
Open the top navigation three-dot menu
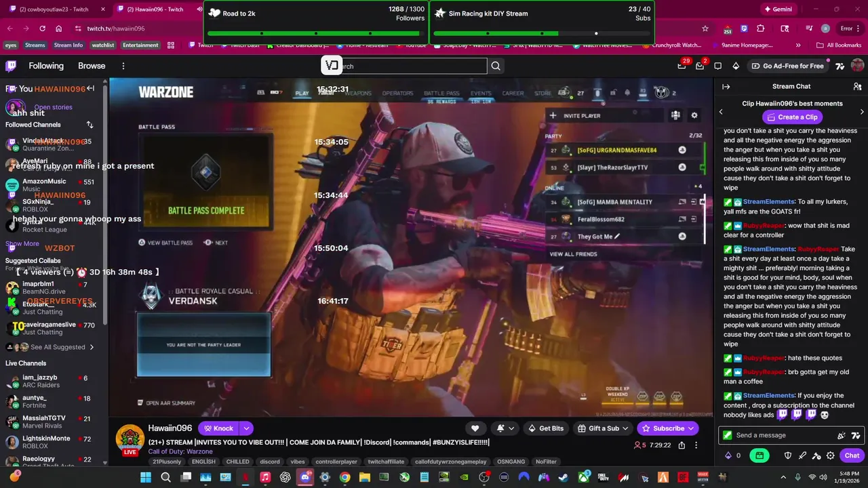[123, 66]
